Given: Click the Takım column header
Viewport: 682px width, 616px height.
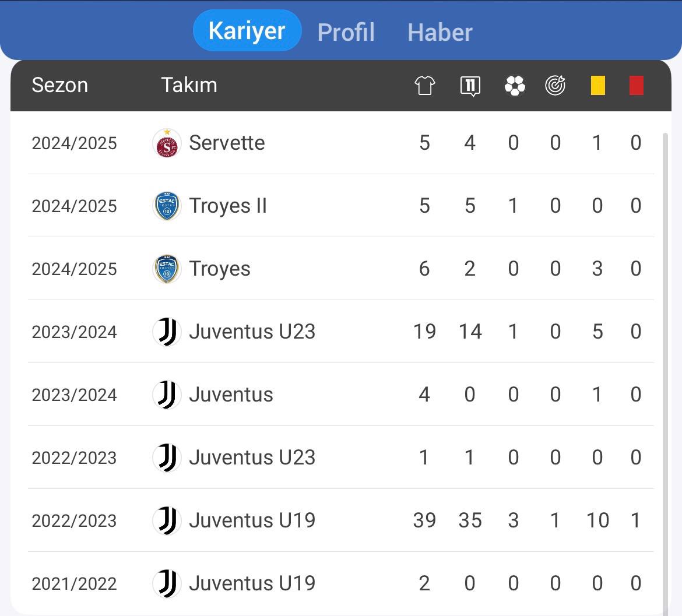Looking at the screenshot, I should (x=189, y=85).
